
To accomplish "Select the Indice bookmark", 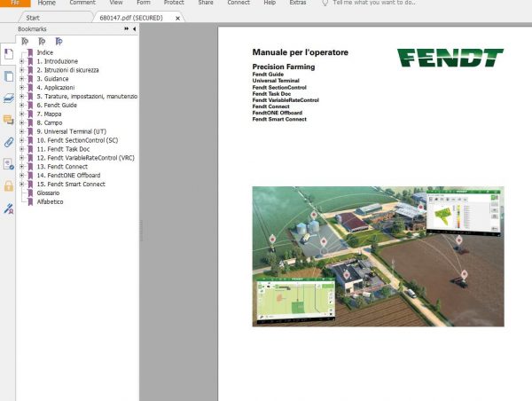I will click(x=45, y=52).
